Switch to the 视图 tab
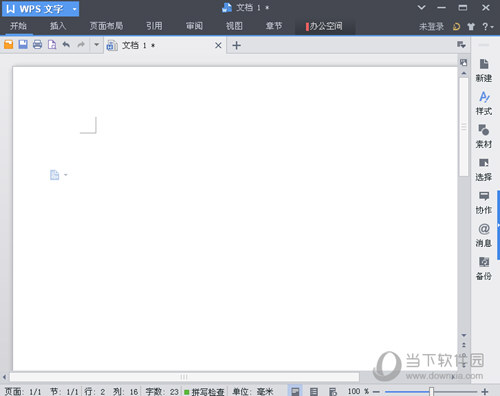The image size is (500, 396). 234,26
